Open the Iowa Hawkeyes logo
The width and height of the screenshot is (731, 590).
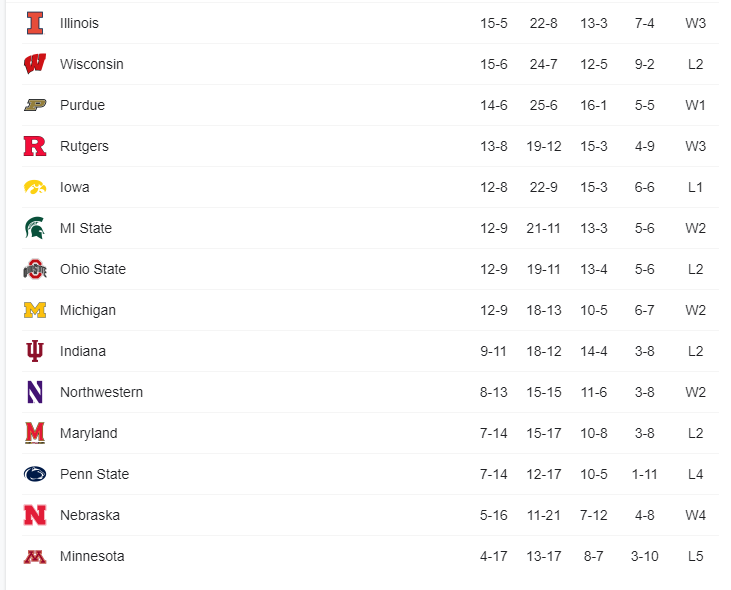pyautogui.click(x=35, y=187)
